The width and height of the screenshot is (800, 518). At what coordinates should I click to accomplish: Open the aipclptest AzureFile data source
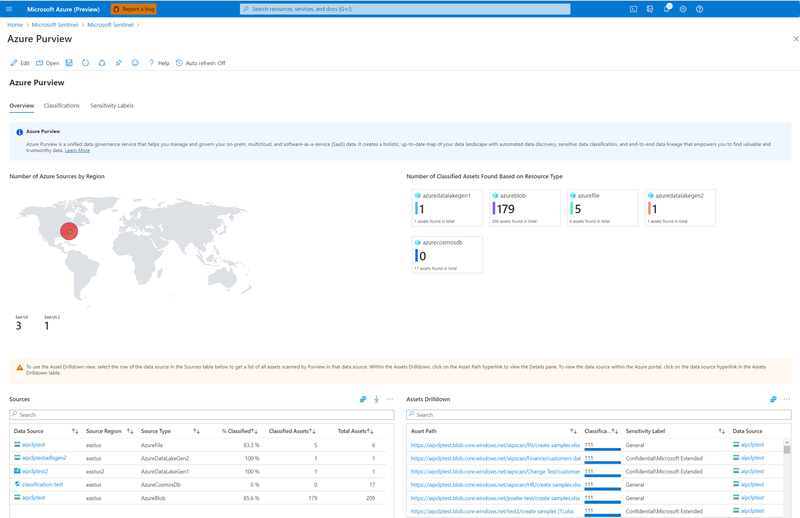34,445
